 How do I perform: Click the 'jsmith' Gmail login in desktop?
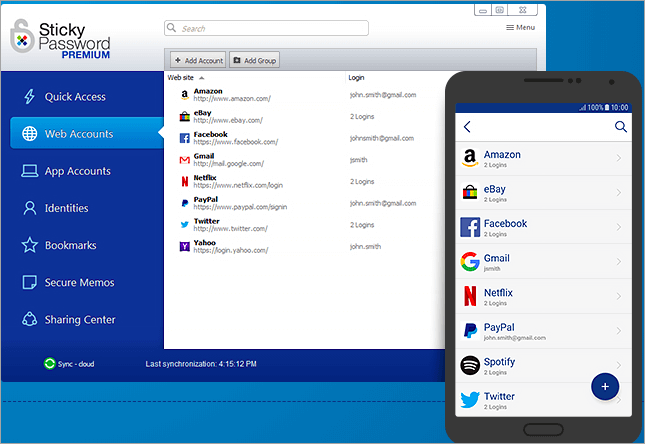(x=358, y=160)
